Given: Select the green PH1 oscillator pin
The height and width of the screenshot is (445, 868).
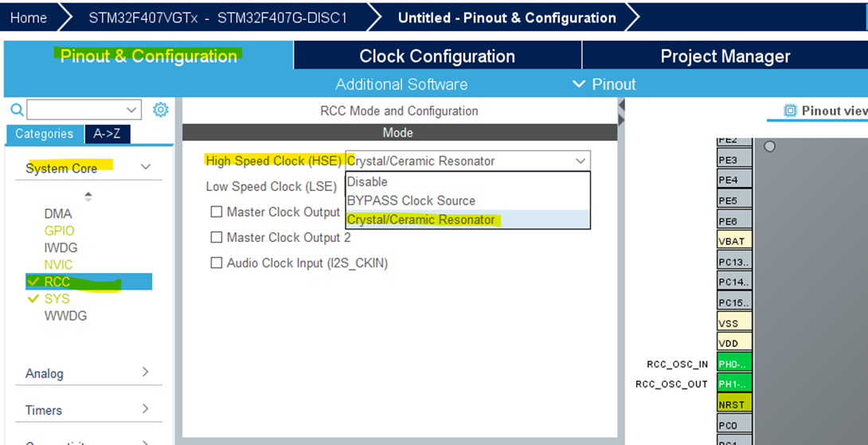Looking at the screenshot, I should click(734, 384).
